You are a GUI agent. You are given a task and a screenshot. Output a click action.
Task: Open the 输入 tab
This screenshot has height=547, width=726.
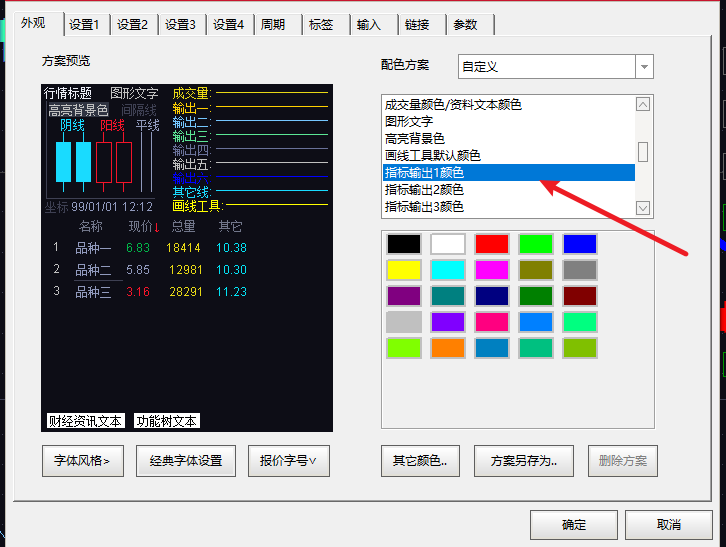click(x=374, y=25)
